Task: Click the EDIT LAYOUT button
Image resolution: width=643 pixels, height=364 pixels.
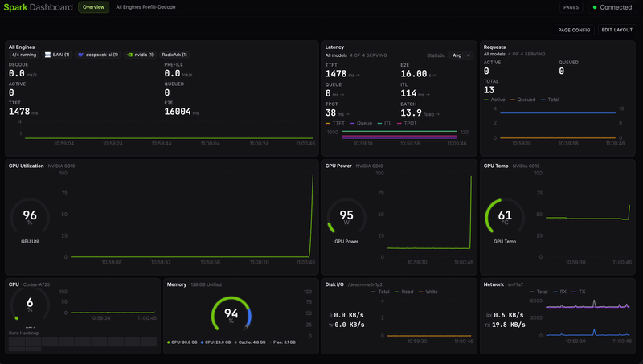Action: [x=616, y=30]
